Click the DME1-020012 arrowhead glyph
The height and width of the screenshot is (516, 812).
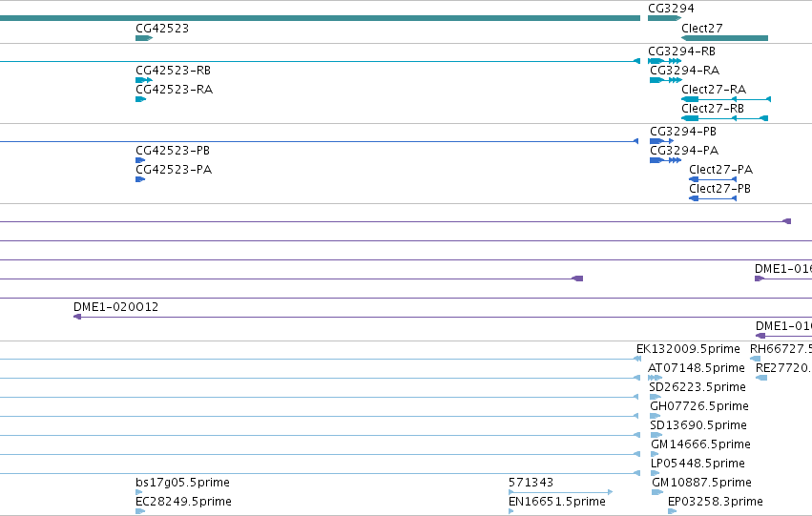(x=77, y=317)
